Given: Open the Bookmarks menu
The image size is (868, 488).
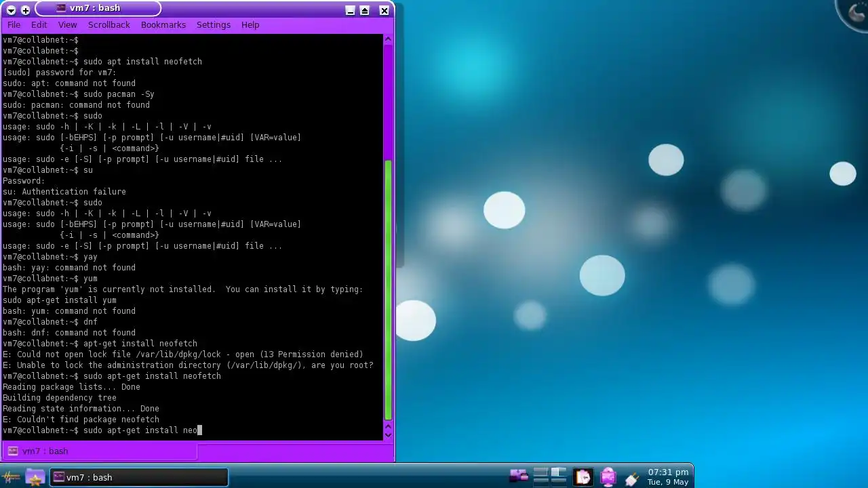Looking at the screenshot, I should pos(163,24).
